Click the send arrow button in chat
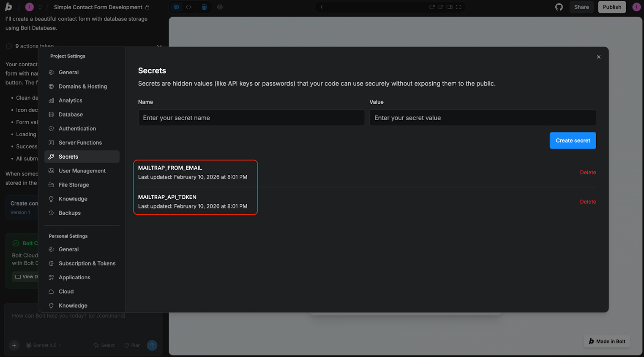 tap(152, 345)
